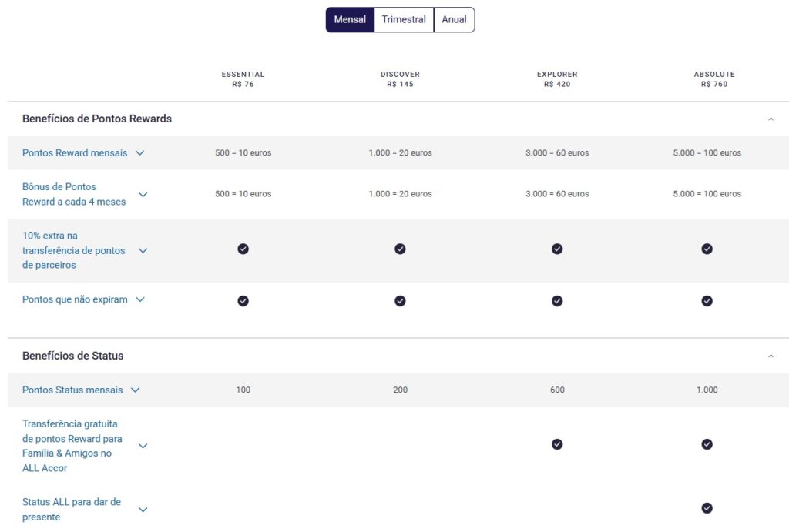Open Transferência gratuita de pontos Reward link

pos(72,446)
